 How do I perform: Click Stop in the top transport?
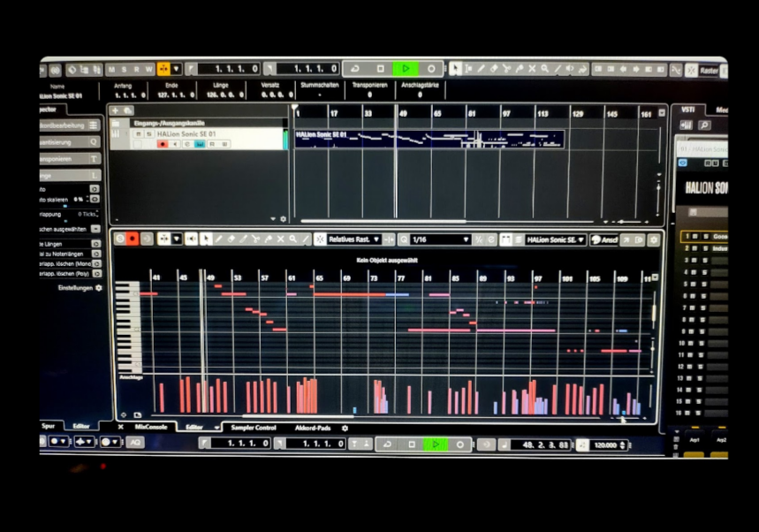pyautogui.click(x=381, y=69)
